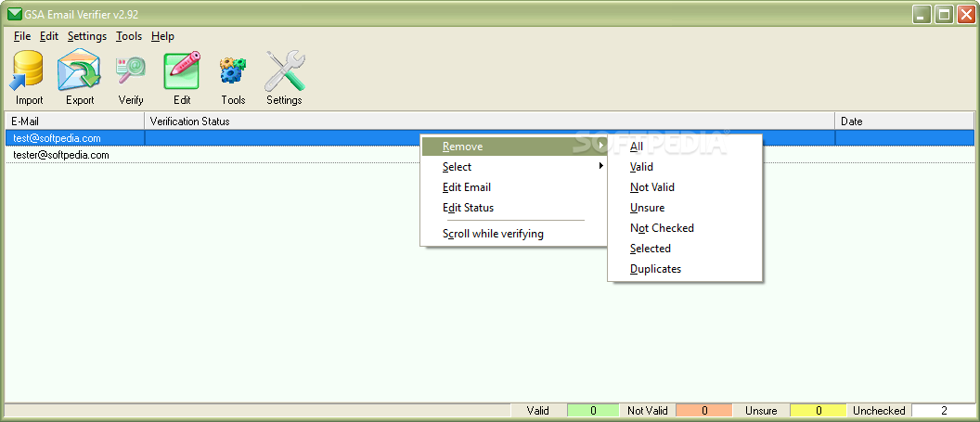This screenshot has width=980, height=422.
Task: Remove Not Checked emails via submenu
Action: (685, 228)
